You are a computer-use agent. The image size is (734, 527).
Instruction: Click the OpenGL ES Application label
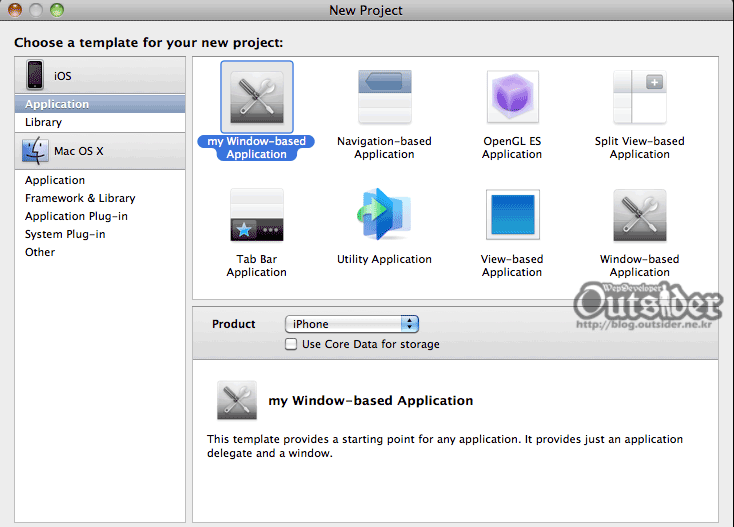(512, 148)
